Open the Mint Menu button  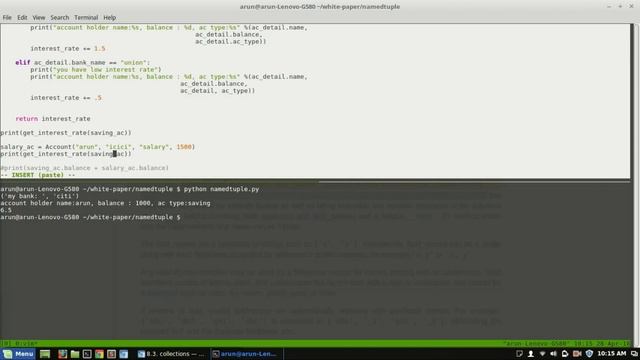point(18,354)
